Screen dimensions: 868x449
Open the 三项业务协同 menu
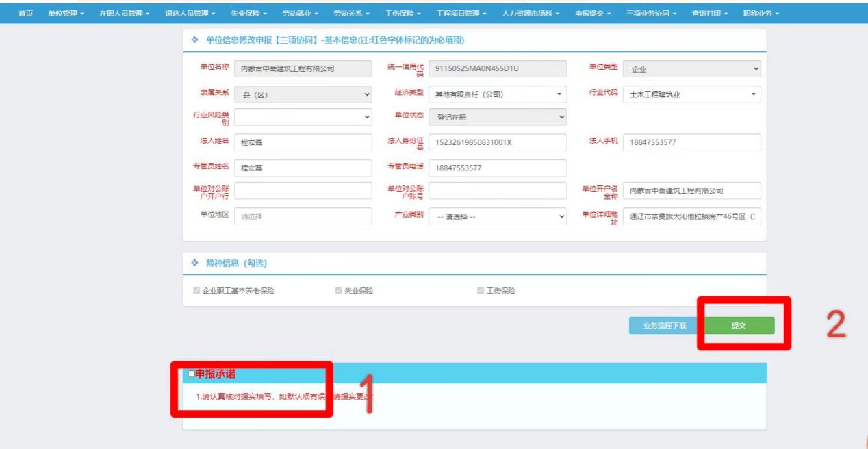(650, 14)
